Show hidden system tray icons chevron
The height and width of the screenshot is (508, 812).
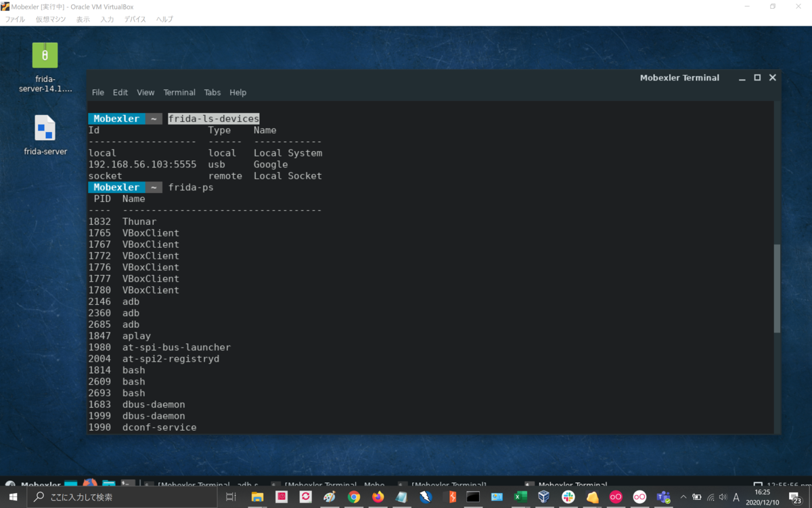(683, 497)
